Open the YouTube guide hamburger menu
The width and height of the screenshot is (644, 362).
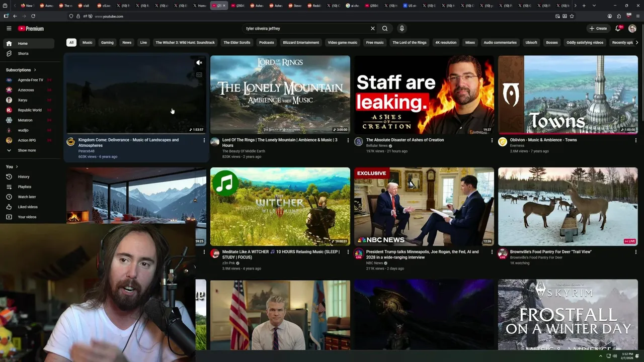[x=9, y=29]
